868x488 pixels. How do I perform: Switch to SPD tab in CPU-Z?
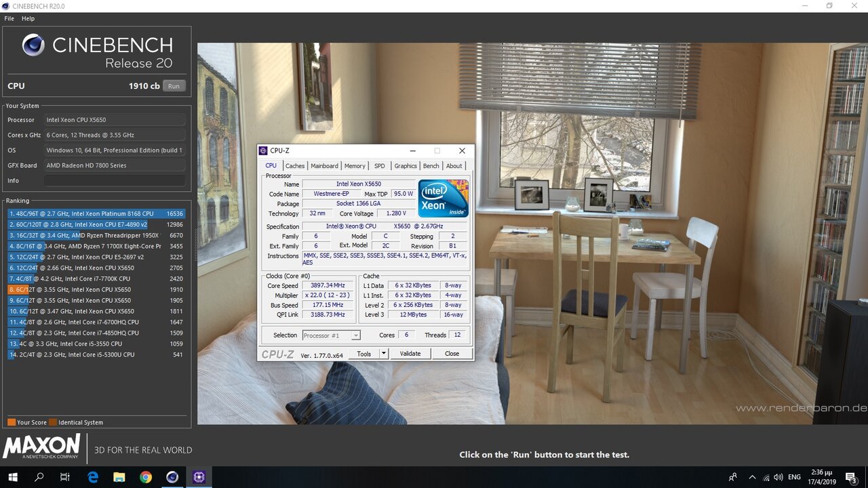coord(380,165)
